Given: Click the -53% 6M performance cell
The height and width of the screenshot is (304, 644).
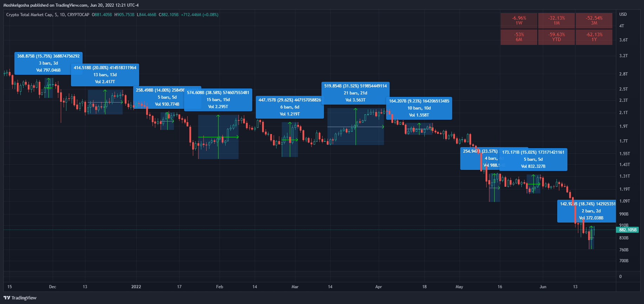Looking at the screenshot, I should (x=519, y=37).
